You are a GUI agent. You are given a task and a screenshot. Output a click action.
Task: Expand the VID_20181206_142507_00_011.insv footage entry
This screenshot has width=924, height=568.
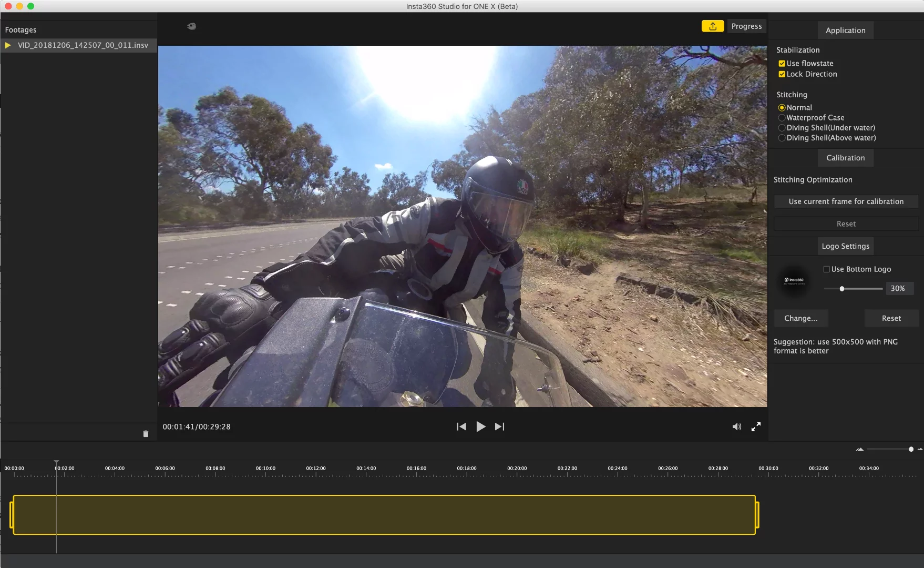tap(7, 45)
